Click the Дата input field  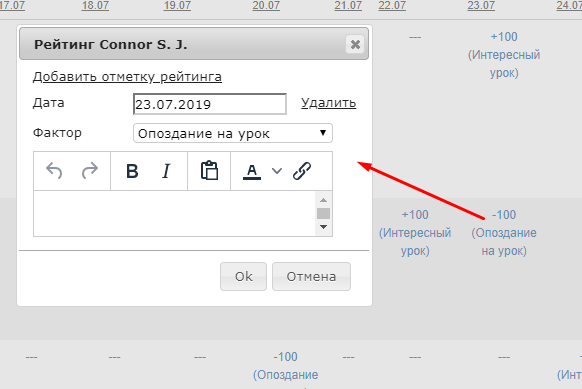tap(210, 104)
